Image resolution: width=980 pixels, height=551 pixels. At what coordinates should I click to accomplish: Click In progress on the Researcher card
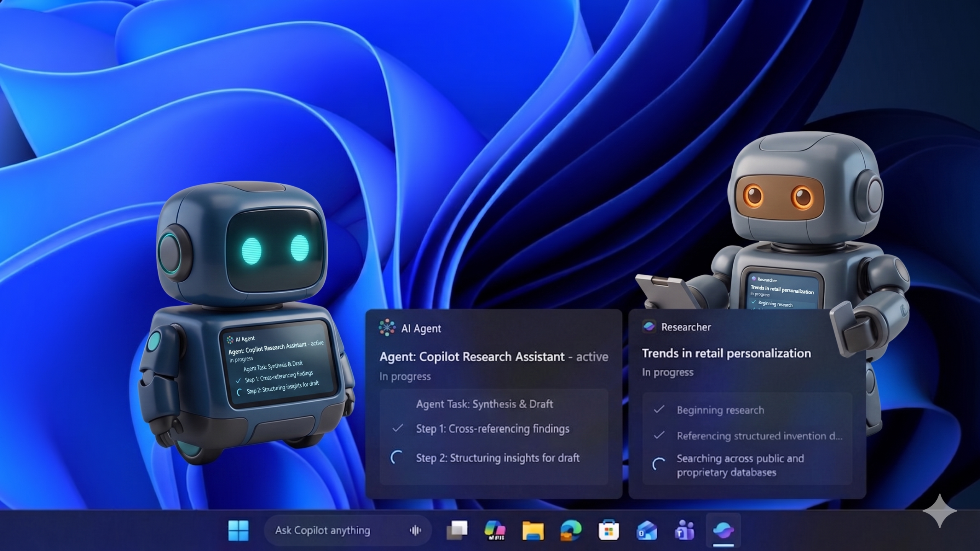tap(667, 372)
